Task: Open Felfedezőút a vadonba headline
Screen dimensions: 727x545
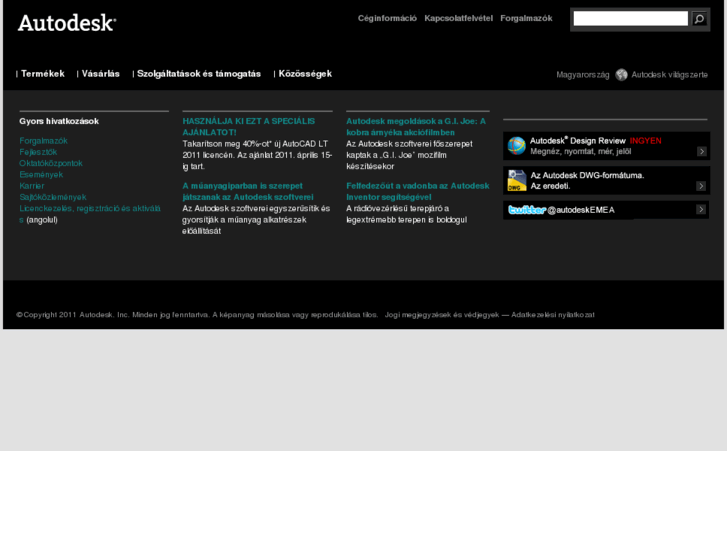Action: pos(418,192)
